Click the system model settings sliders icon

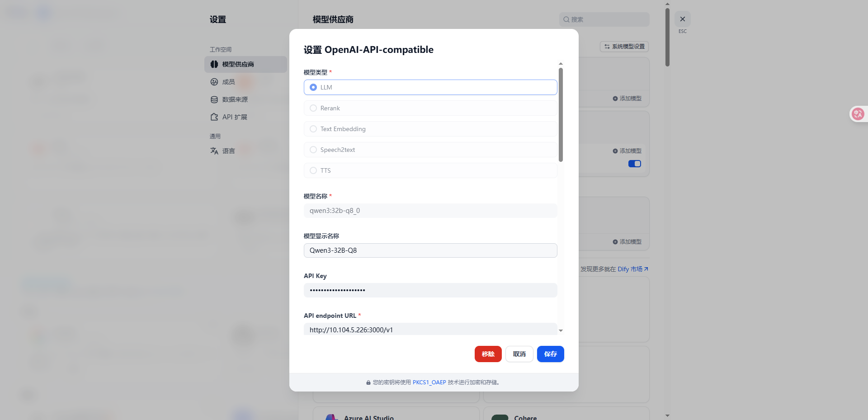607,47
